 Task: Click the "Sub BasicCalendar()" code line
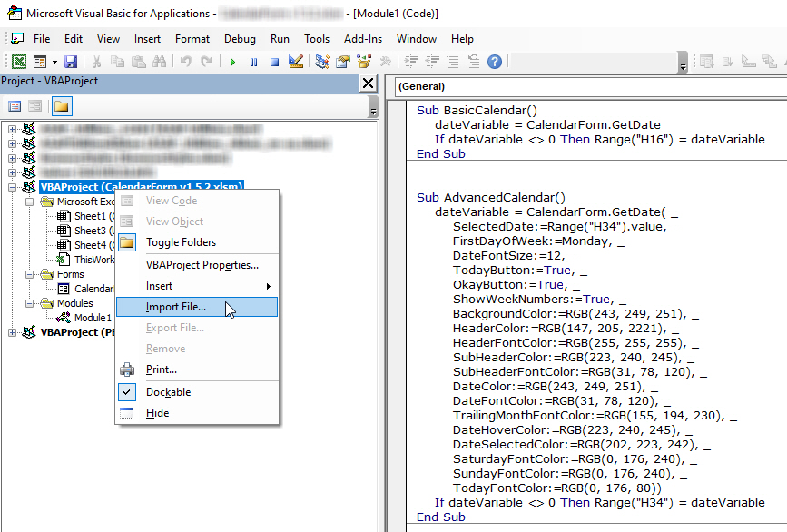tap(477, 111)
